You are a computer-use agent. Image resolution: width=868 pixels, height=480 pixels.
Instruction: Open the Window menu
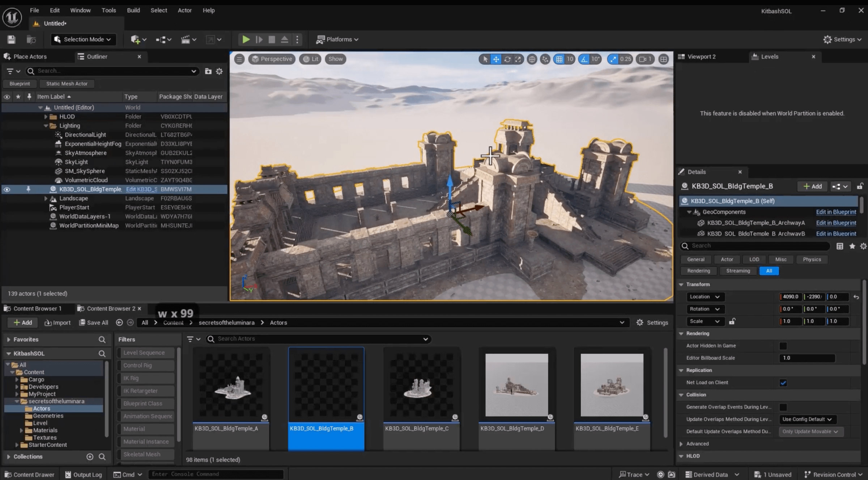pos(80,10)
